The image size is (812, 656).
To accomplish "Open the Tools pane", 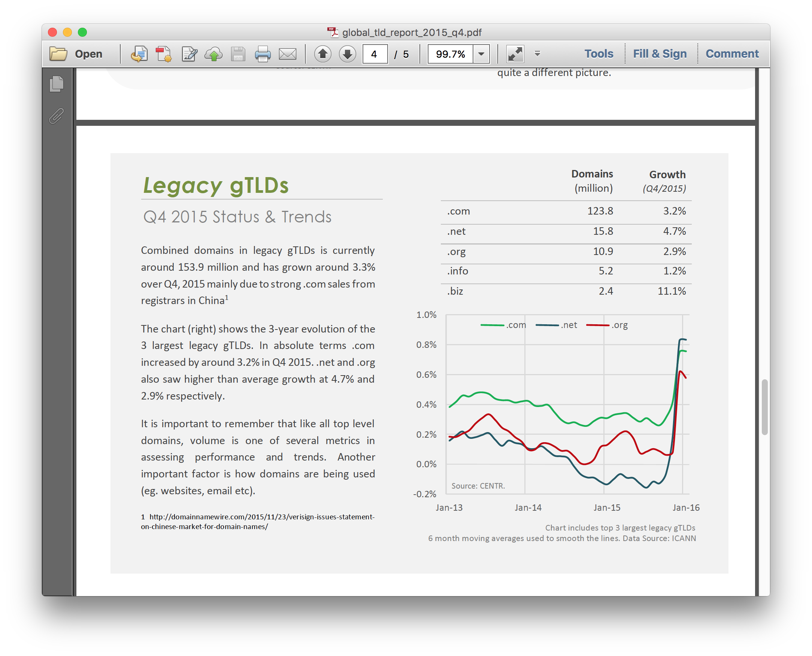I will tap(599, 54).
